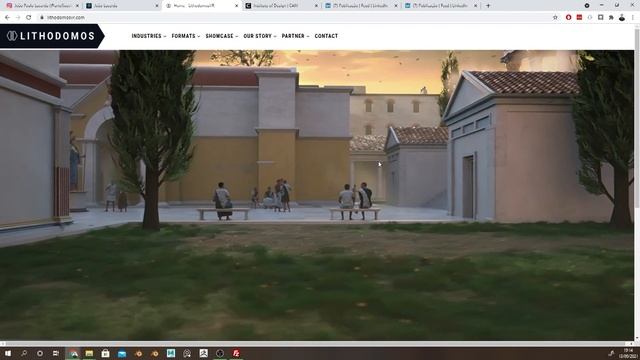Switch to the fifth browser tab

tap(360, 6)
